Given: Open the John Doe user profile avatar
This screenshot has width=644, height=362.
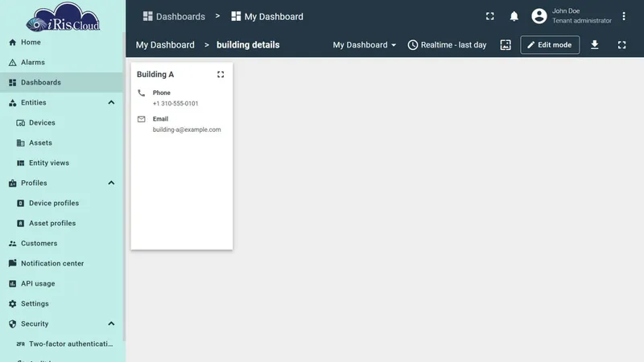Looking at the screenshot, I should [539, 16].
